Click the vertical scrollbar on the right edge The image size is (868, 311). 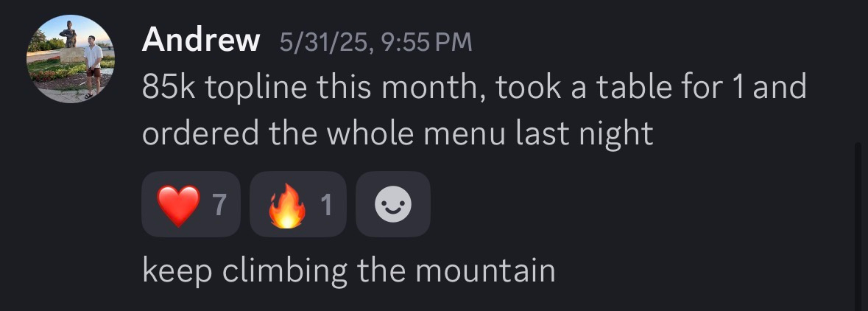857,221
